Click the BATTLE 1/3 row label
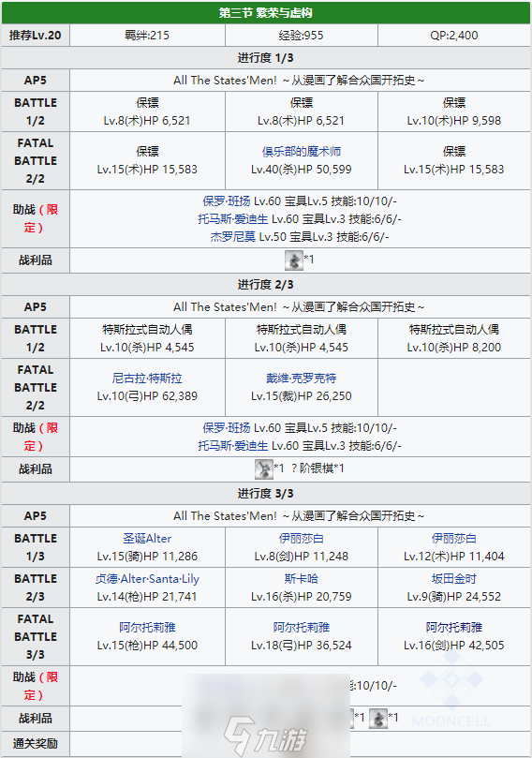 click(36, 547)
